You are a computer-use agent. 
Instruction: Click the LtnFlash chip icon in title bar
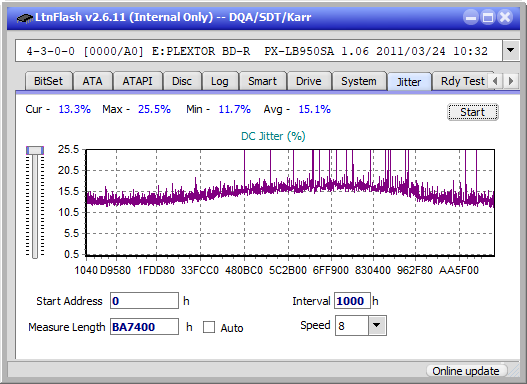[x=25, y=18]
